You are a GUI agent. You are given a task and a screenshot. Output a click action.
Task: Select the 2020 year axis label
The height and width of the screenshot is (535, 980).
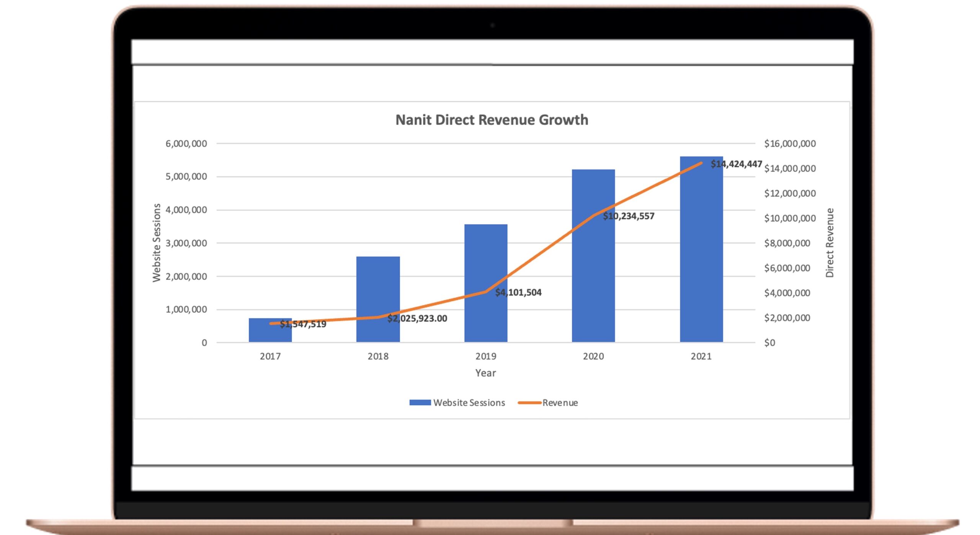[x=593, y=356]
